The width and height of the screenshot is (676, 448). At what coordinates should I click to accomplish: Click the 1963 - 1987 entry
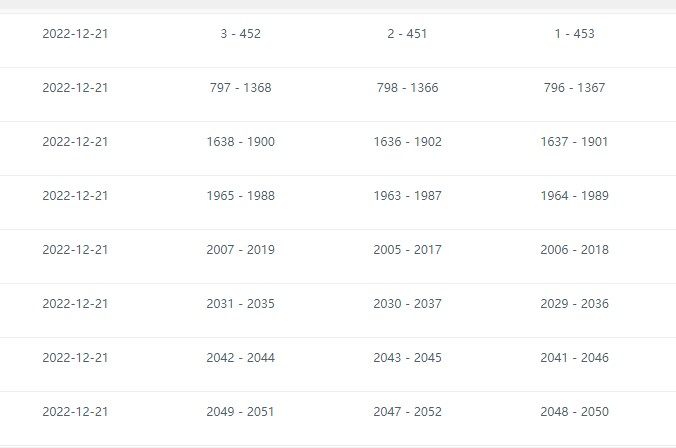click(x=407, y=196)
